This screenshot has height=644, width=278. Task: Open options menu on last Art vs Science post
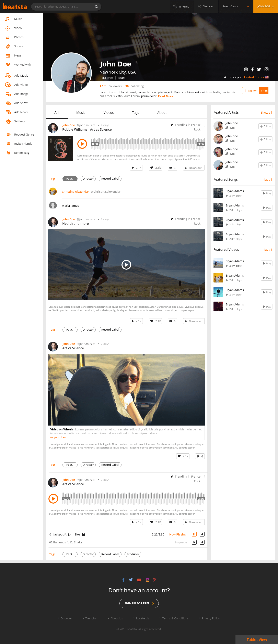click(204, 477)
